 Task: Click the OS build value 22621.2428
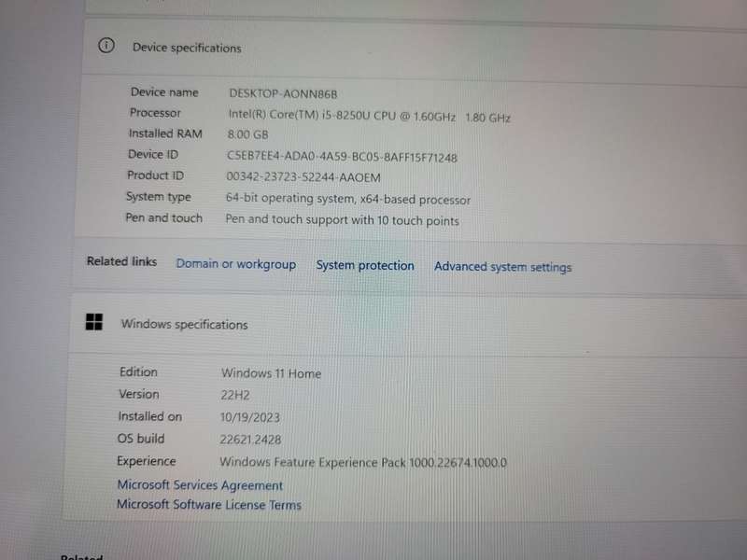coord(250,439)
